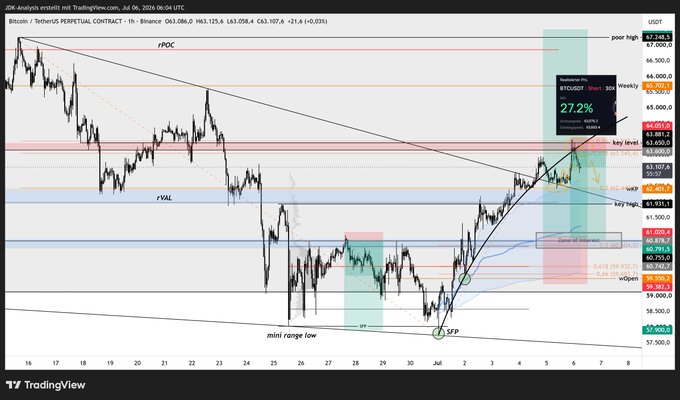680x400 pixels.
Task: Click the current price tag 63.107,6
Action: click(x=658, y=167)
